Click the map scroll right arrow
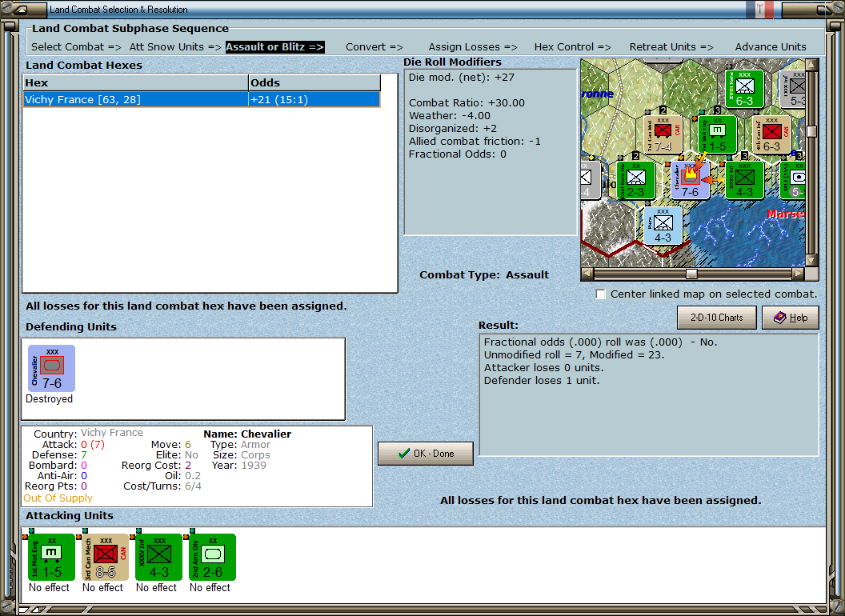This screenshot has height=616, width=845. point(798,274)
